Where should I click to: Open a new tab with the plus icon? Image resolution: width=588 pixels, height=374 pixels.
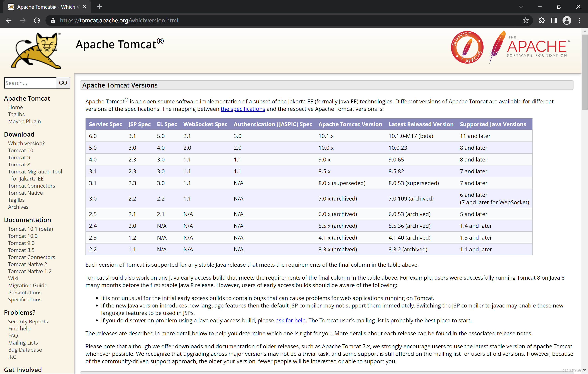click(99, 7)
